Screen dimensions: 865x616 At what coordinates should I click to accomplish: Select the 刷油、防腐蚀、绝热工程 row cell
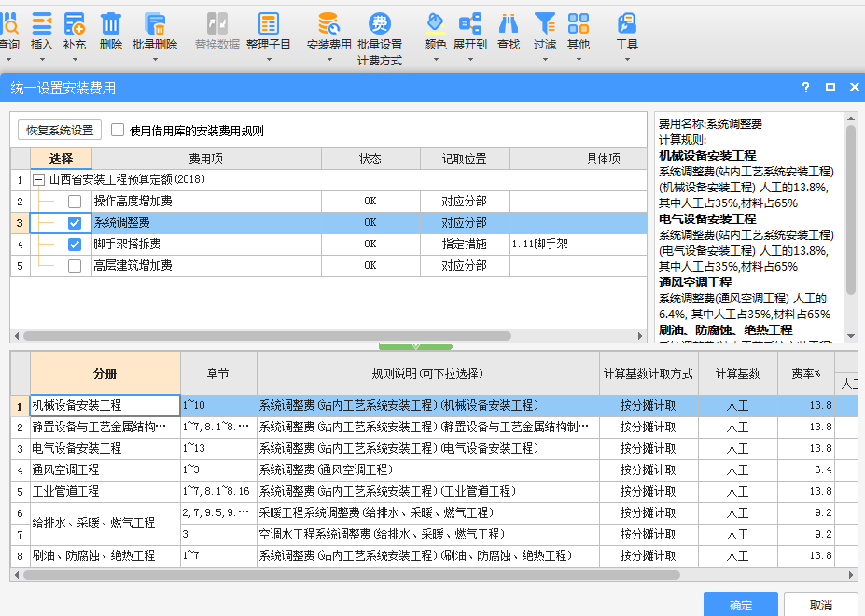click(x=105, y=556)
